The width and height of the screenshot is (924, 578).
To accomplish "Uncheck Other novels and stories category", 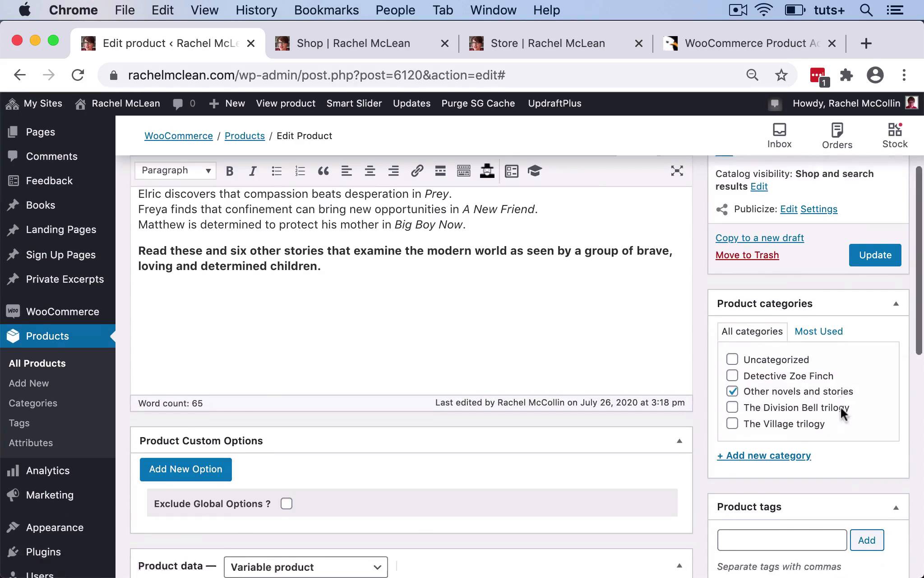I will [732, 392].
